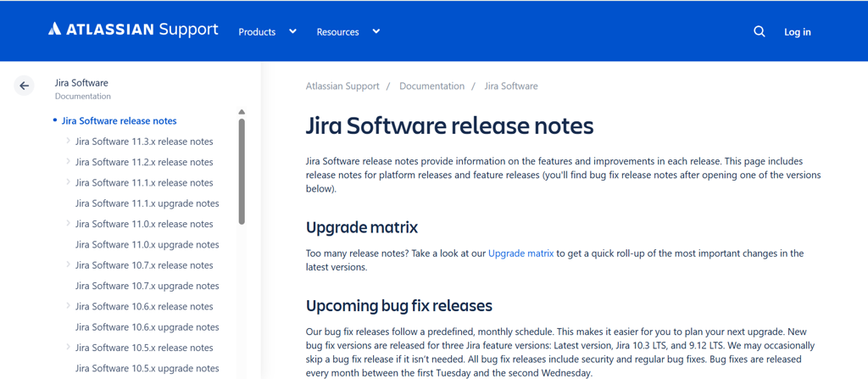This screenshot has height=379, width=868.
Task: Open Jira Software 10.6.x upgrade notes
Action: pos(147,327)
